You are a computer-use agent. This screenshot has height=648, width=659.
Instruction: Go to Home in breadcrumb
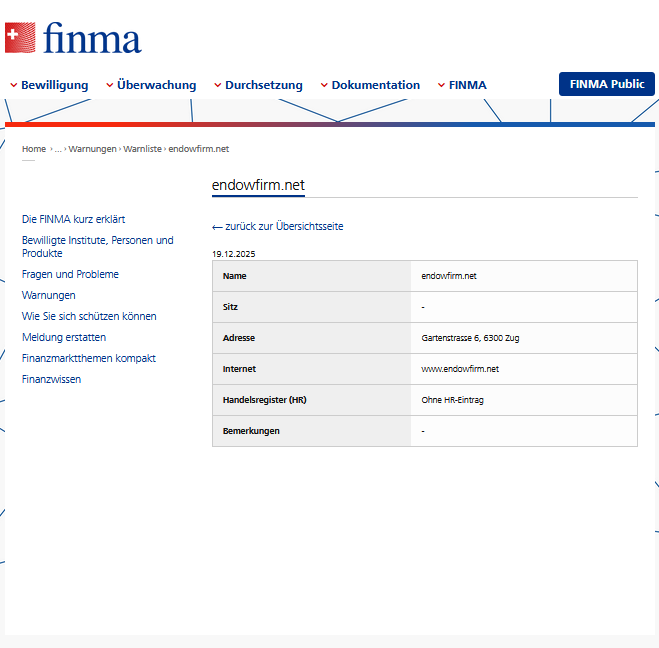34,149
